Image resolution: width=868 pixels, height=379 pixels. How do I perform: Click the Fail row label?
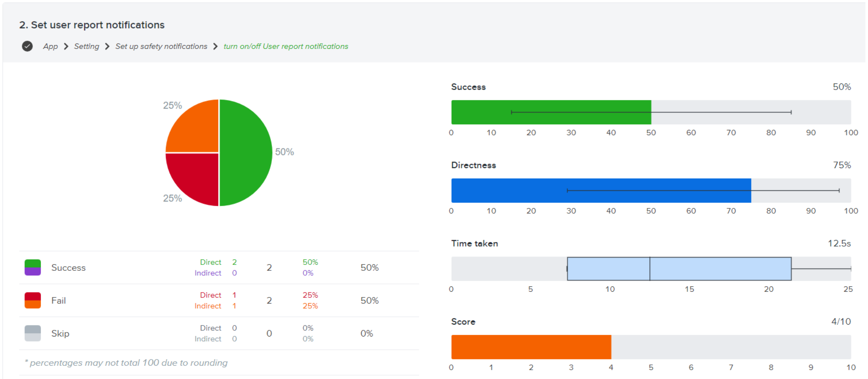[59, 300]
